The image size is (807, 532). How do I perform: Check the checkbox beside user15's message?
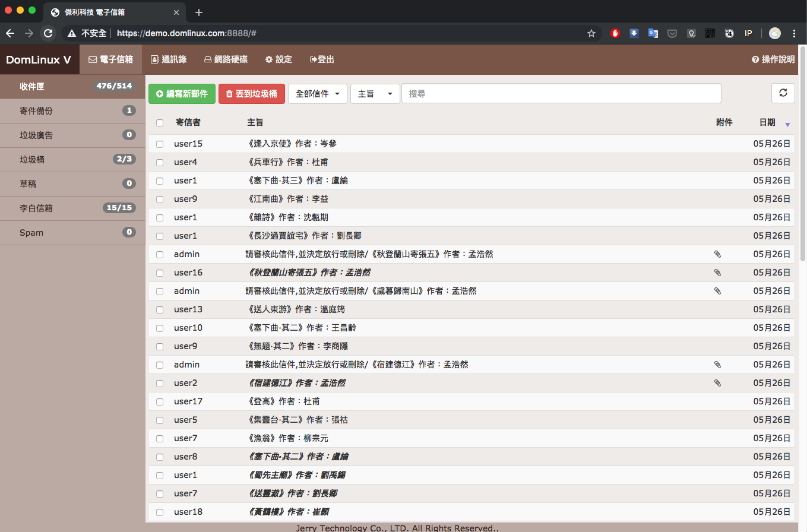[x=159, y=144]
